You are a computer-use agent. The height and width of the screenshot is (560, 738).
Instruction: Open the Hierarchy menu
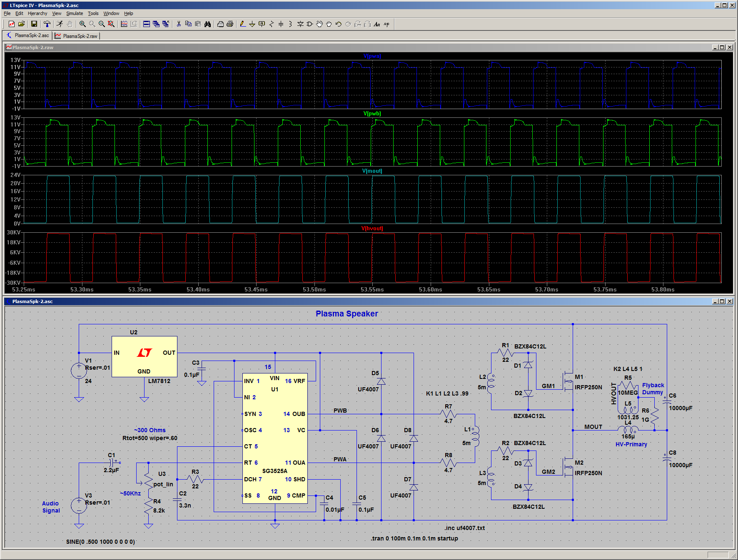(37, 13)
